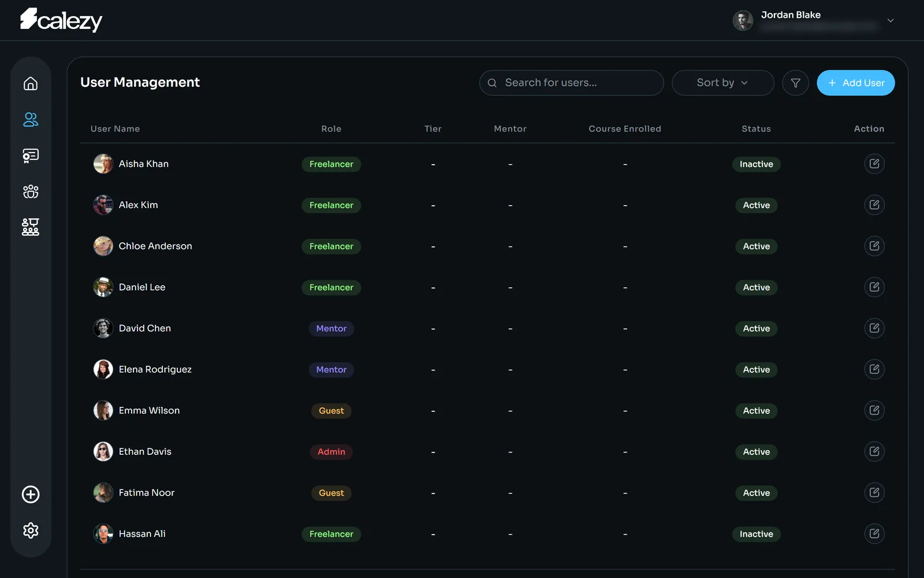
Task: Click the Role column header
Action: [x=331, y=129]
